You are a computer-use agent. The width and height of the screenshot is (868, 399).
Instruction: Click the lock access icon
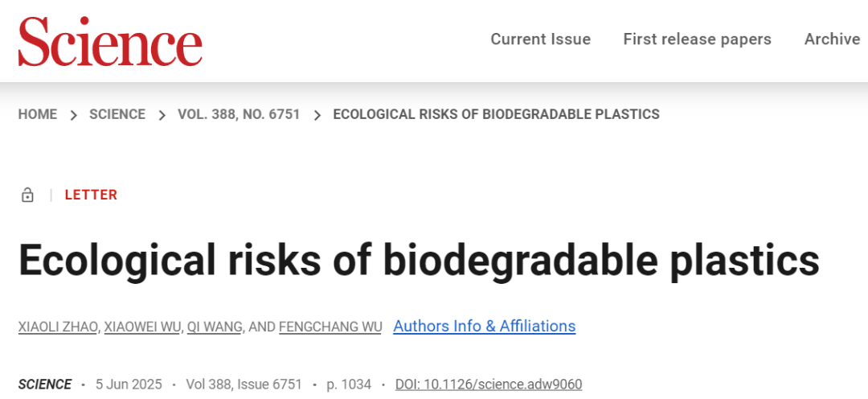pyautogui.click(x=28, y=195)
